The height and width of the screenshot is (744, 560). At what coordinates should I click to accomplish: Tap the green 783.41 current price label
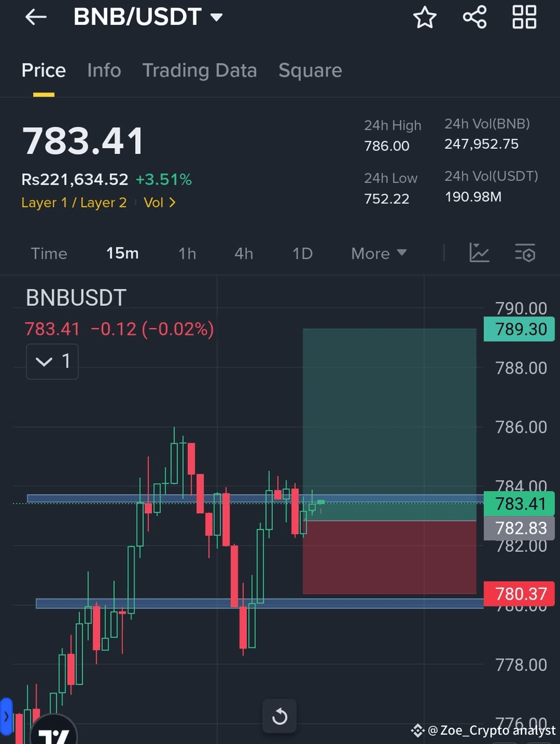(x=519, y=503)
